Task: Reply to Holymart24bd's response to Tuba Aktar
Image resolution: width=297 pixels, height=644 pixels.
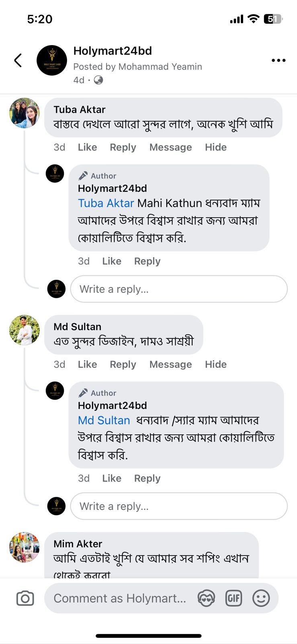Action: (147, 261)
